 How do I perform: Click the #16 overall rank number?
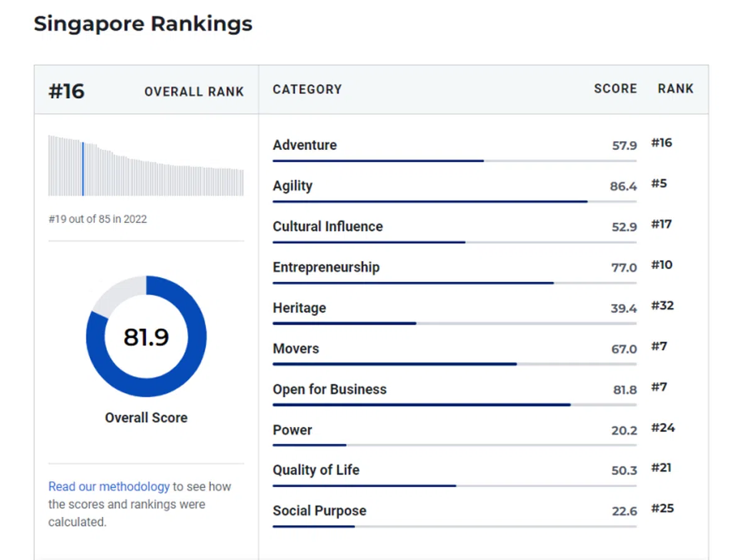coord(66,91)
